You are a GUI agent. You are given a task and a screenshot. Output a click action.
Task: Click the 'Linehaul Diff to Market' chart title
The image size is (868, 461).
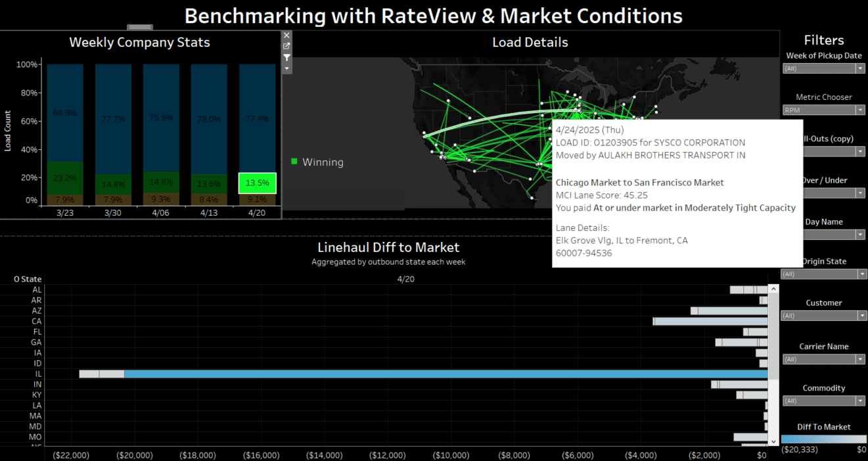[x=388, y=247]
